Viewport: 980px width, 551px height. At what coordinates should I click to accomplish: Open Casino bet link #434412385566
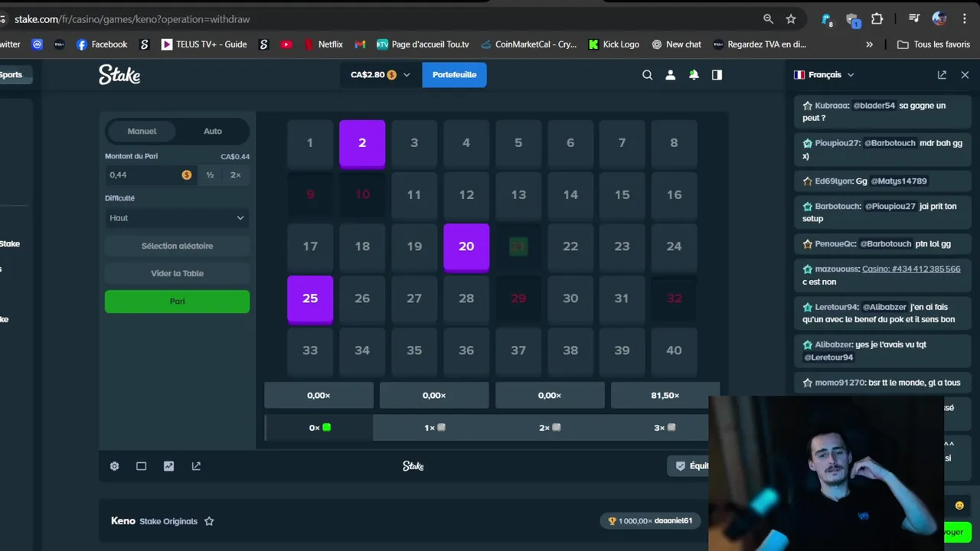click(x=911, y=269)
